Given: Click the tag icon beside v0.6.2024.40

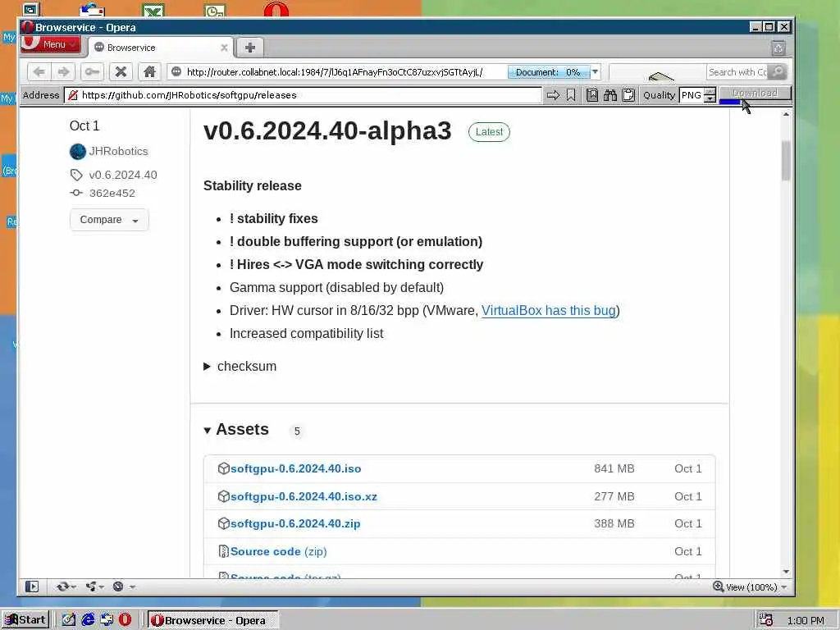Looking at the screenshot, I should pyautogui.click(x=76, y=175).
